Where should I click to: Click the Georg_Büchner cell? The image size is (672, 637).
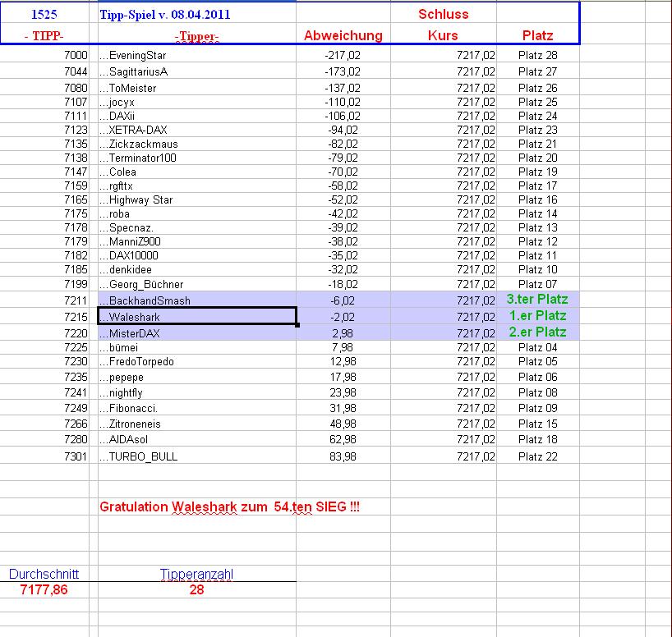[196, 283]
